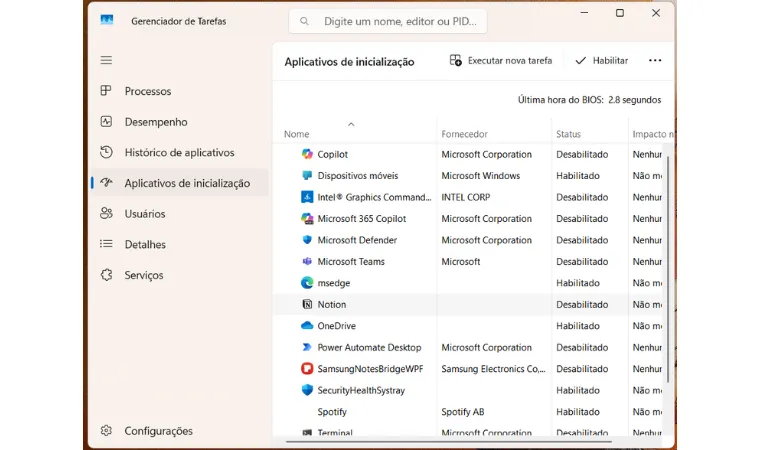The height and width of the screenshot is (450, 760).
Task: Click the Dispositivos móveis icon
Action: coord(307,176)
